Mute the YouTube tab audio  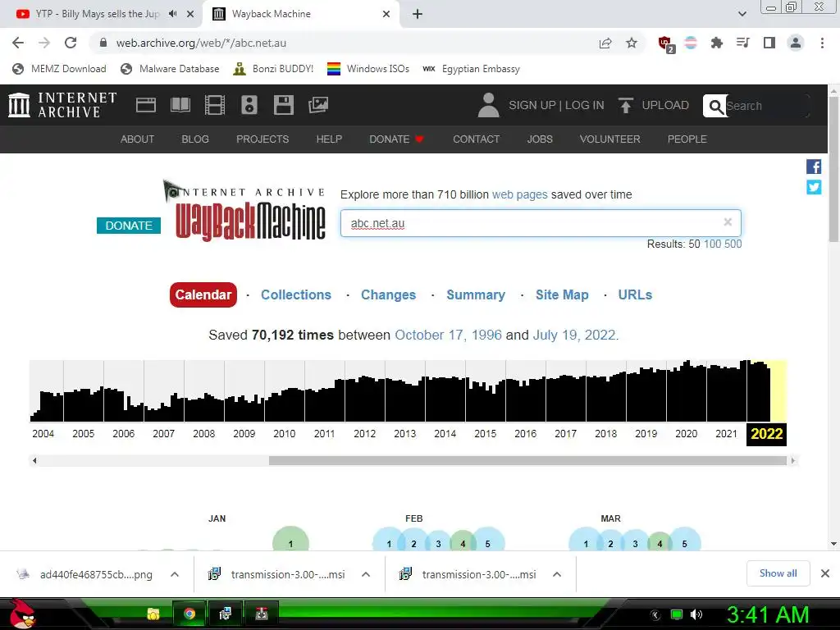[x=172, y=14]
